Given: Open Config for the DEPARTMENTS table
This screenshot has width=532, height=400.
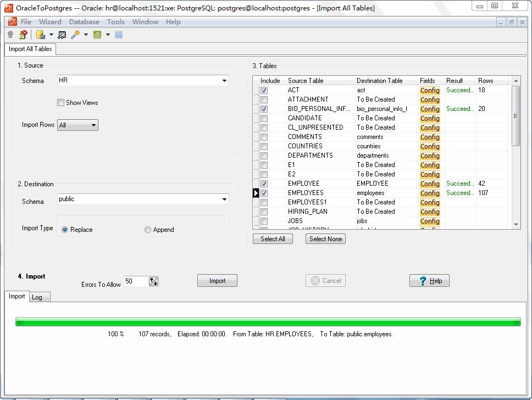Looking at the screenshot, I should [430, 155].
